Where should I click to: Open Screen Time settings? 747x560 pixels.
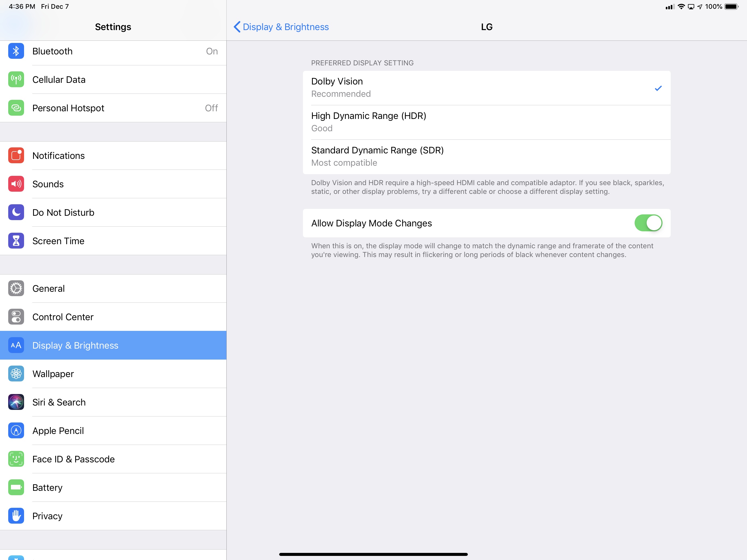[x=113, y=241]
